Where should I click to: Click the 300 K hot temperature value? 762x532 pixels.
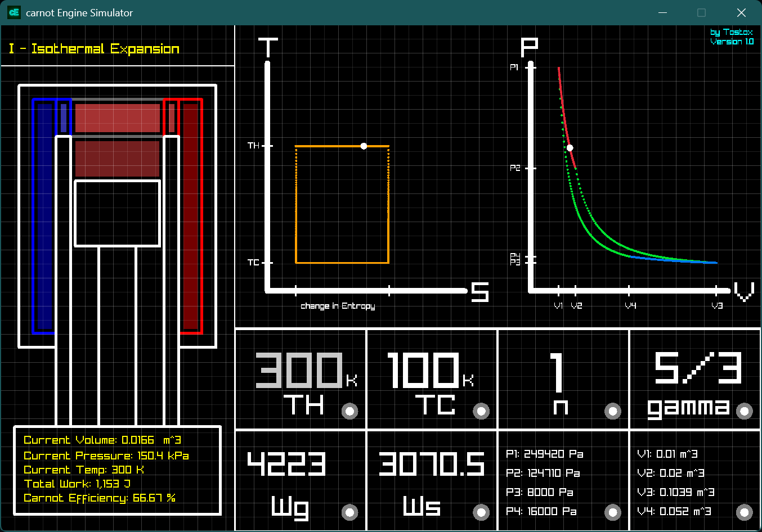point(299,370)
